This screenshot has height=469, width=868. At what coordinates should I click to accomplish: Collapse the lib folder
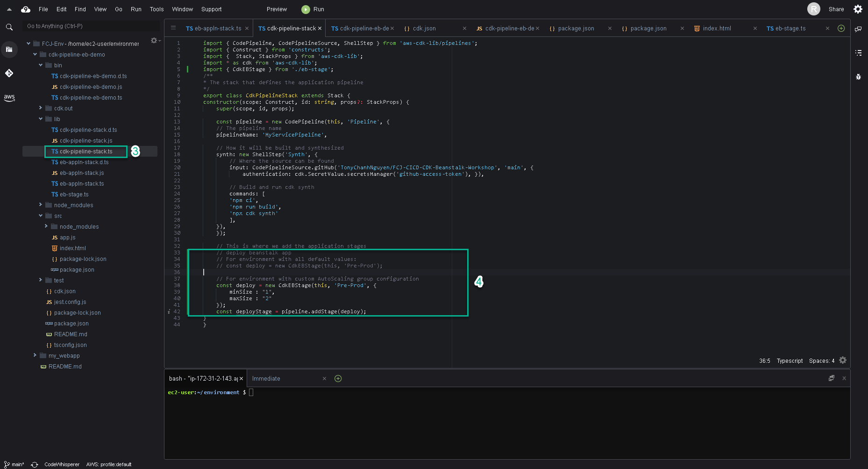click(41, 119)
